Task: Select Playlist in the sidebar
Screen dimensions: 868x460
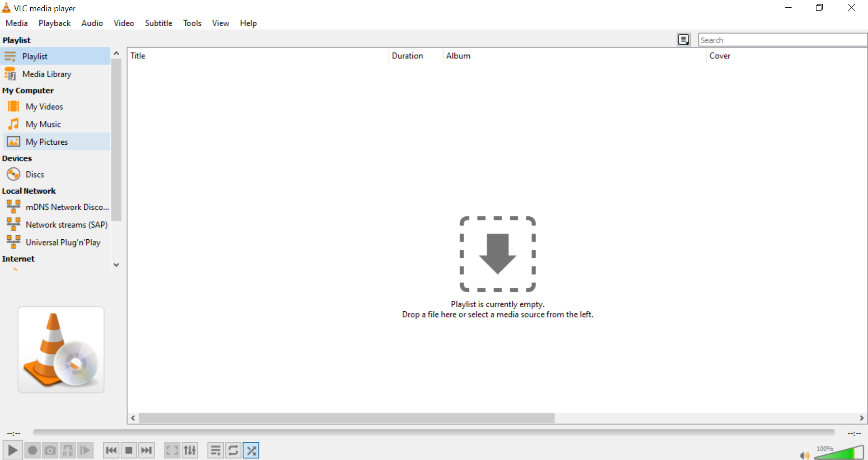Action: pyautogui.click(x=55, y=56)
